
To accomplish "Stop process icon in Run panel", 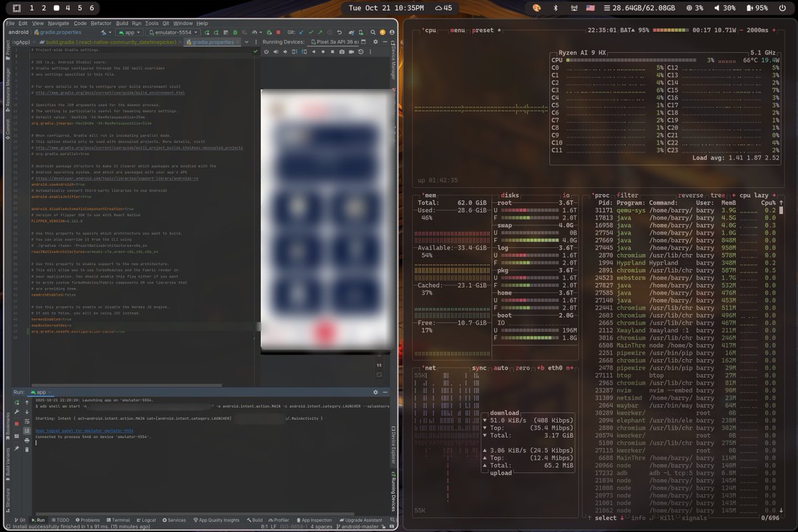I will (17, 424).
